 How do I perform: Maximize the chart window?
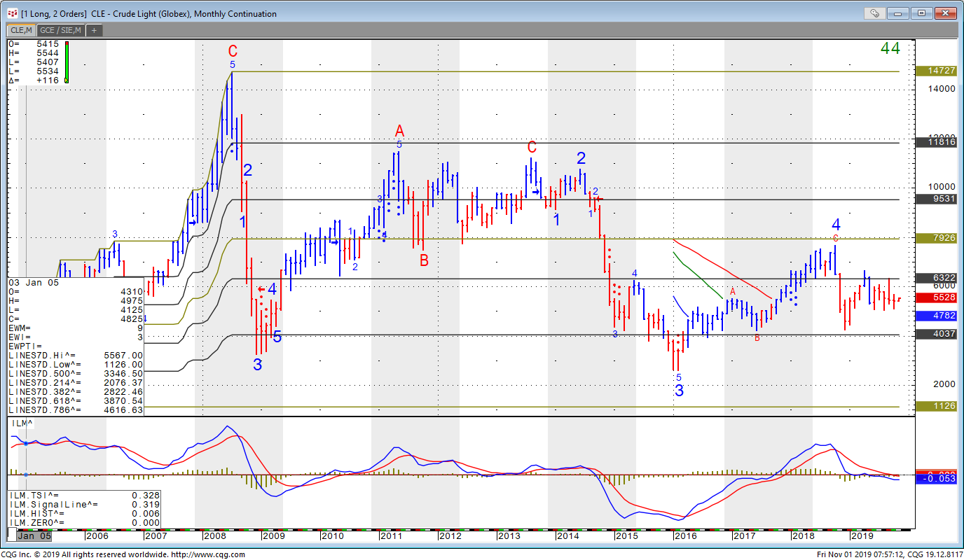(x=921, y=13)
